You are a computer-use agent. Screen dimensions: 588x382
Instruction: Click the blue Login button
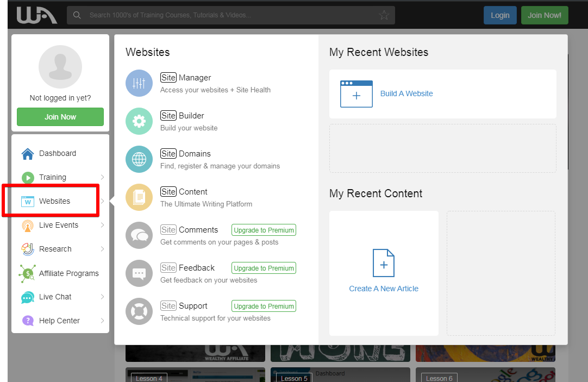[x=500, y=15]
